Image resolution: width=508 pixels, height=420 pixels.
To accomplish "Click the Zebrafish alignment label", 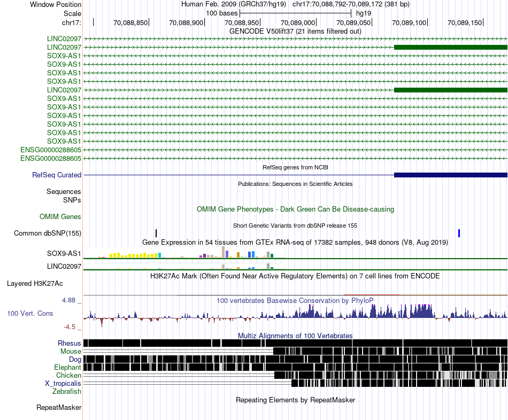I will tap(67, 391).
